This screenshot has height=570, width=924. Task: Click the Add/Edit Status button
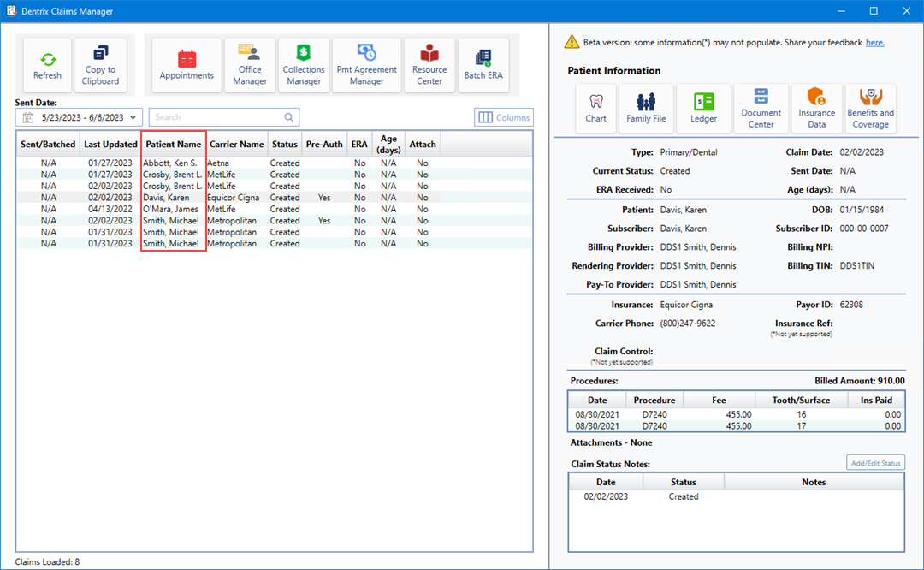point(875,463)
